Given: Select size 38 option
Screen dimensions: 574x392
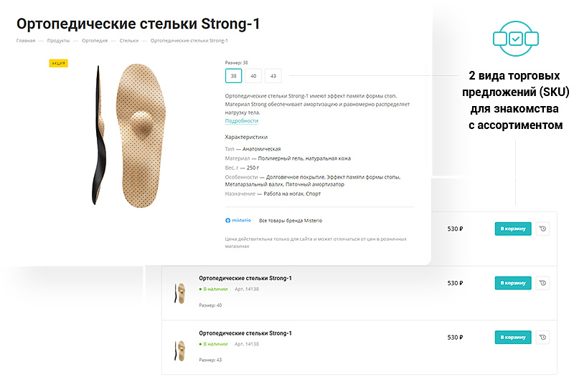Looking at the screenshot, I should (x=233, y=75).
